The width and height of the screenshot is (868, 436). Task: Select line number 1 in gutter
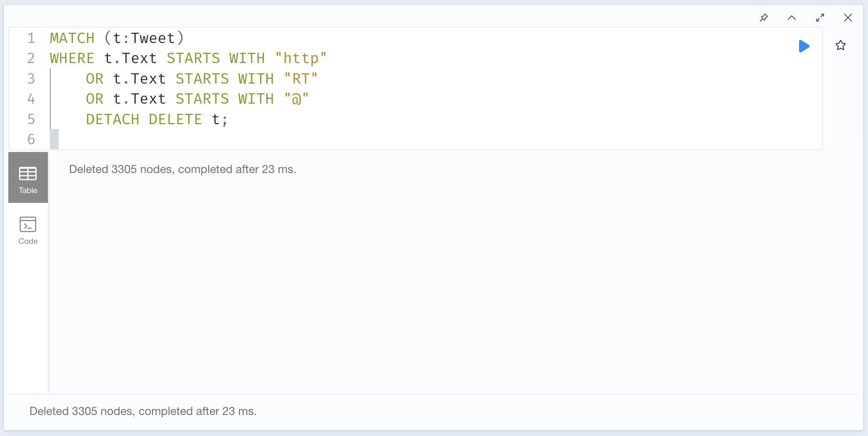[31, 38]
